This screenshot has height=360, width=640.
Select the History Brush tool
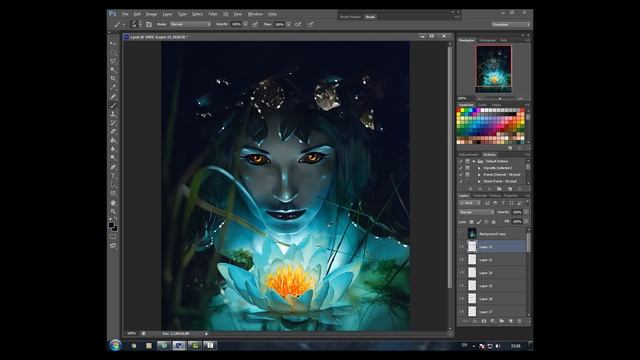coord(113,123)
